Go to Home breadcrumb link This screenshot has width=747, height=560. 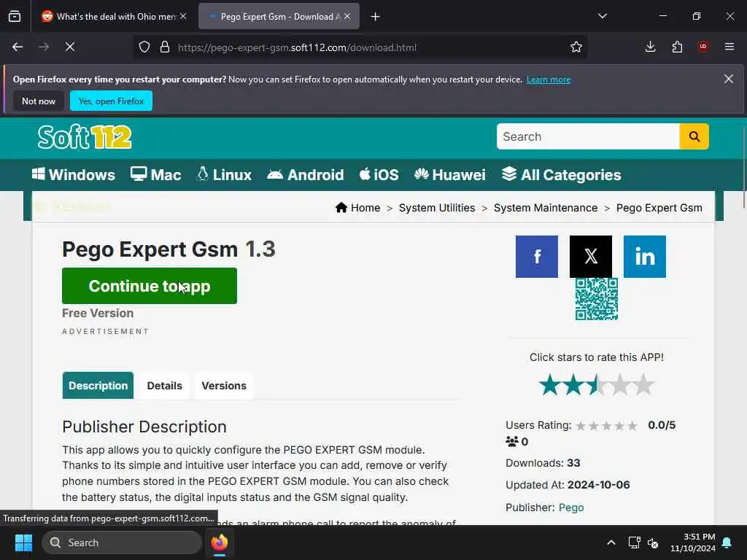(357, 208)
